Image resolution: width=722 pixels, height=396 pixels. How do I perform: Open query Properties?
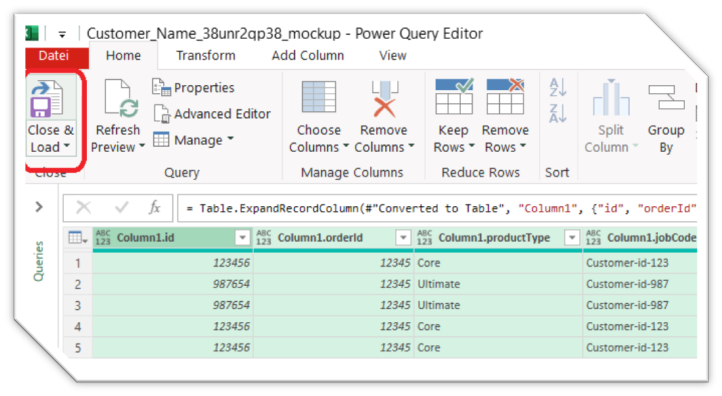click(x=193, y=87)
